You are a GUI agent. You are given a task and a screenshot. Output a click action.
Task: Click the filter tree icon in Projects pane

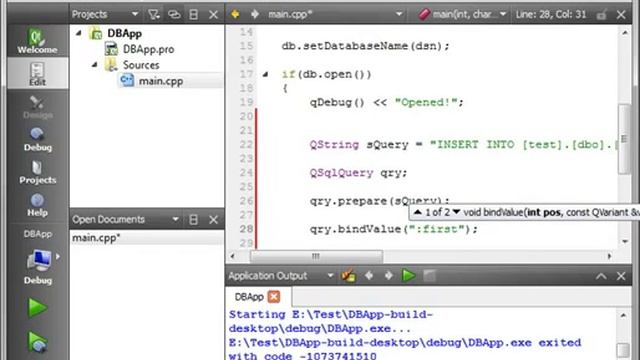(x=154, y=15)
